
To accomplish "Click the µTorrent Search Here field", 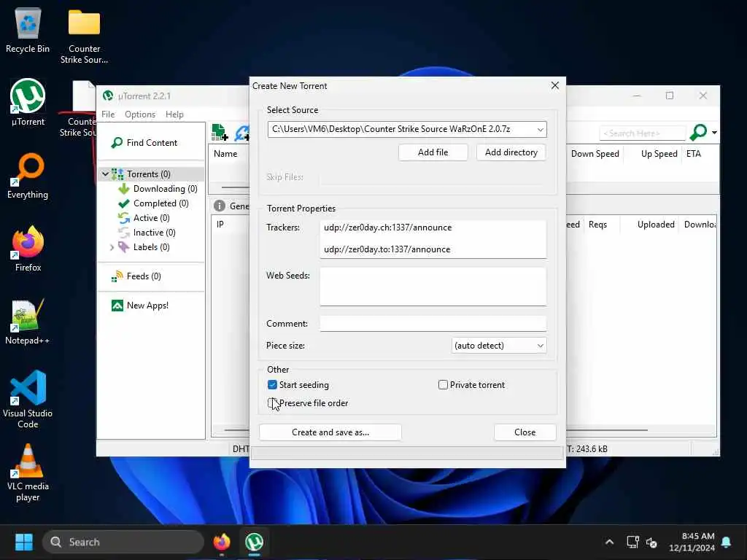I will coord(642,133).
